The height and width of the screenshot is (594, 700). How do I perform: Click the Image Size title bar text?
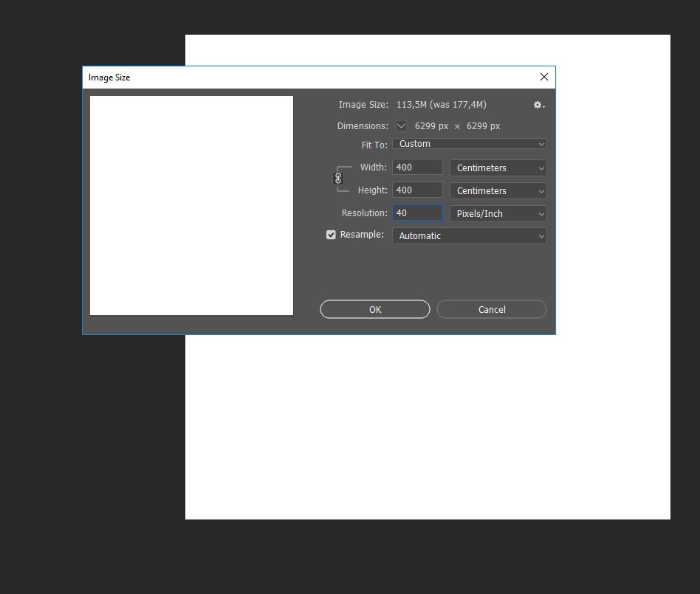tap(109, 77)
